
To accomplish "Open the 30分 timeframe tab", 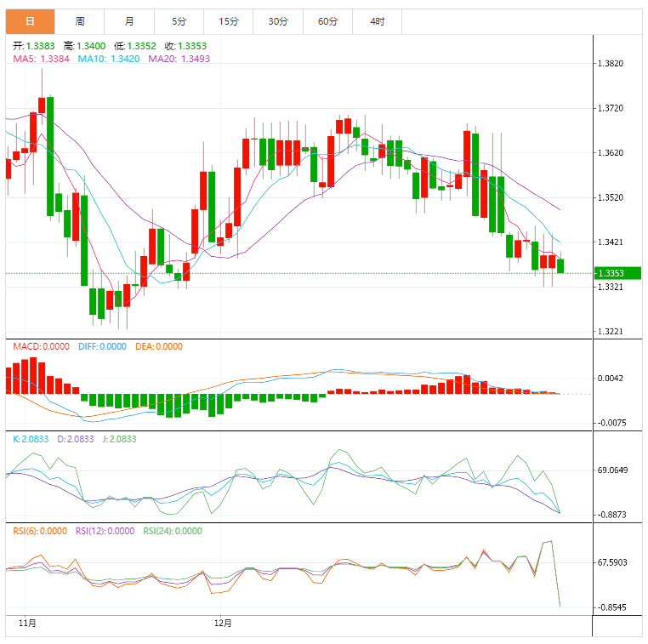I will click(x=278, y=21).
